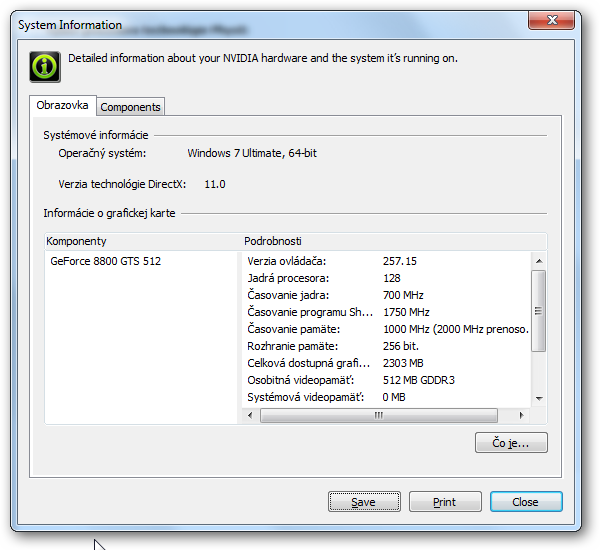600x550 pixels.
Task: Click the 700 MHz core clock value
Action: pos(403,295)
